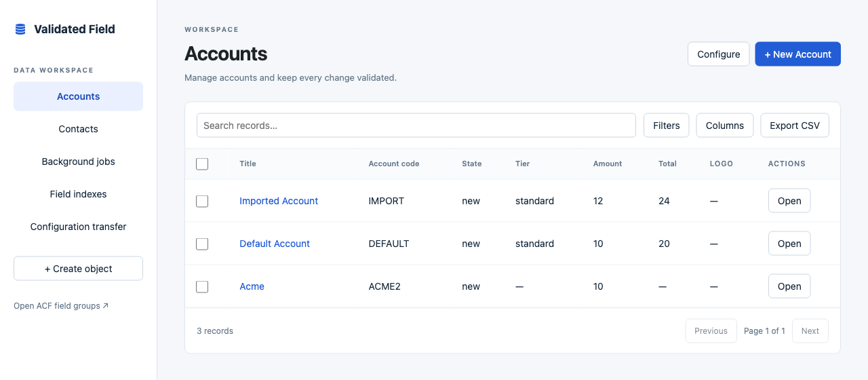This screenshot has width=868, height=380.
Task: Open the Acme account link
Action: pos(252,286)
